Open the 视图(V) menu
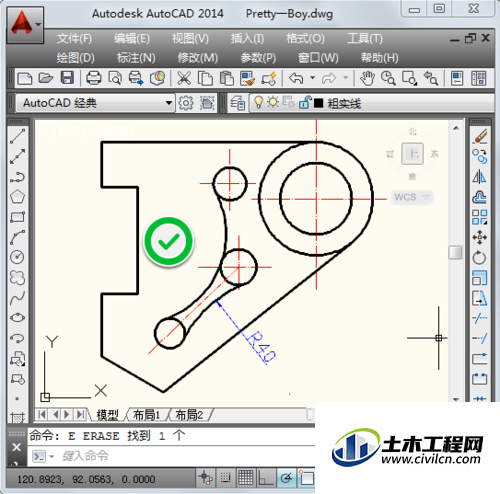The width and height of the screenshot is (500, 494). click(190, 39)
